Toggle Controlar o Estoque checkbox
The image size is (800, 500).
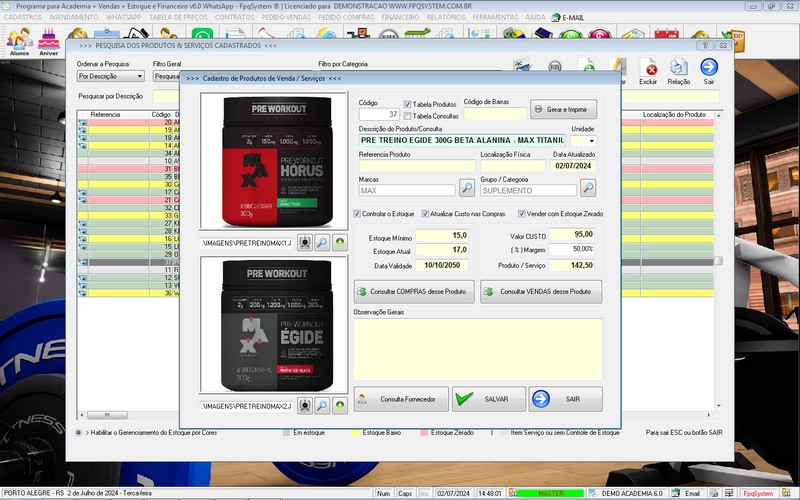357,214
